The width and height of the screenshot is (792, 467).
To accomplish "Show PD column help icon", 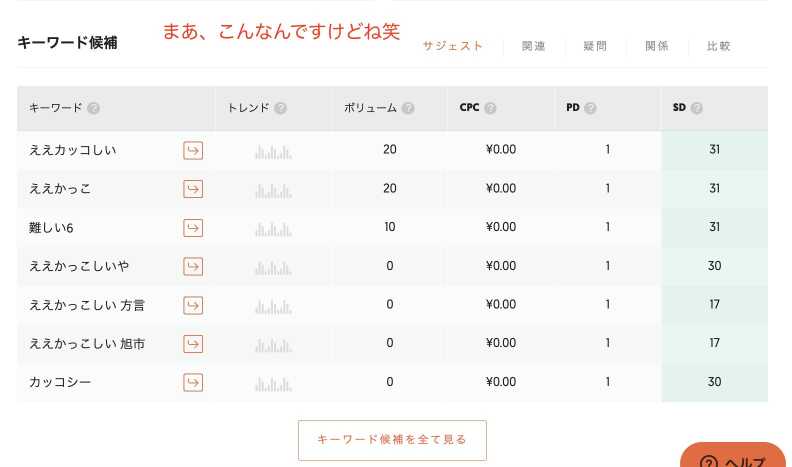I will click(x=590, y=108).
